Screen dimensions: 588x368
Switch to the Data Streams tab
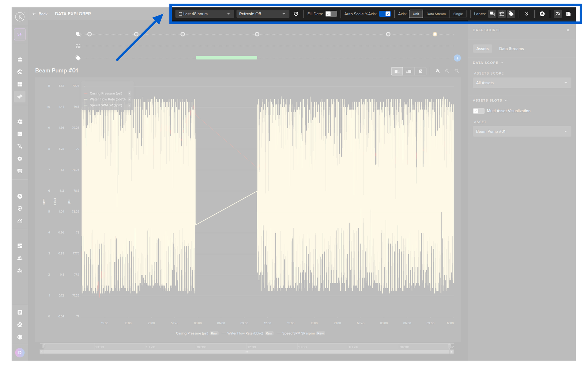(x=511, y=49)
